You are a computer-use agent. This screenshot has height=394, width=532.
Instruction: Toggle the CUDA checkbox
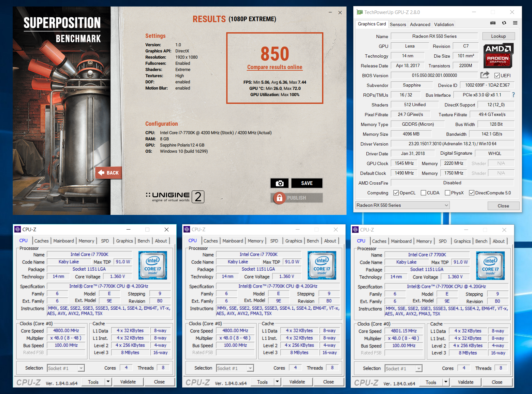tap(423, 193)
